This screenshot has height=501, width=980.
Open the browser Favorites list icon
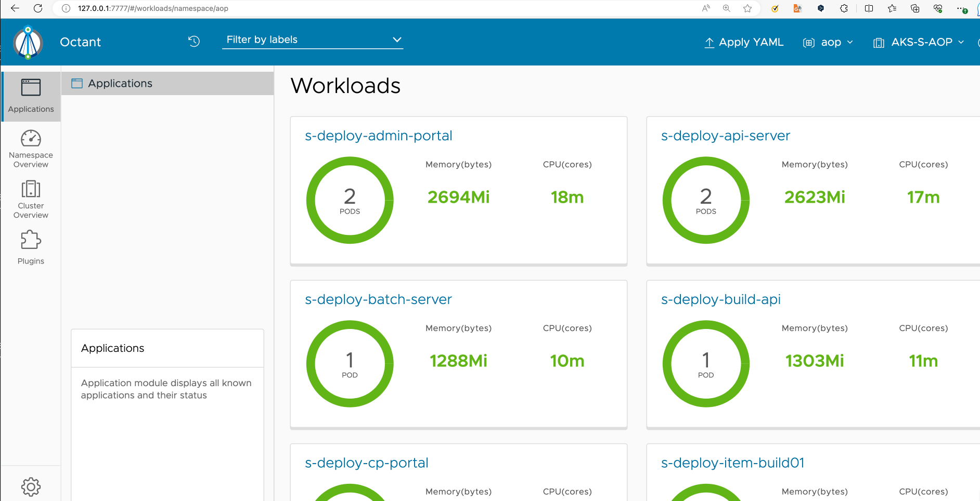click(892, 8)
